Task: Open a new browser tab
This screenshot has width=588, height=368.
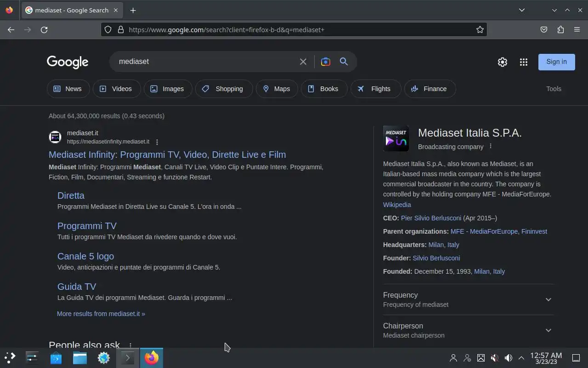Action: 133,10
